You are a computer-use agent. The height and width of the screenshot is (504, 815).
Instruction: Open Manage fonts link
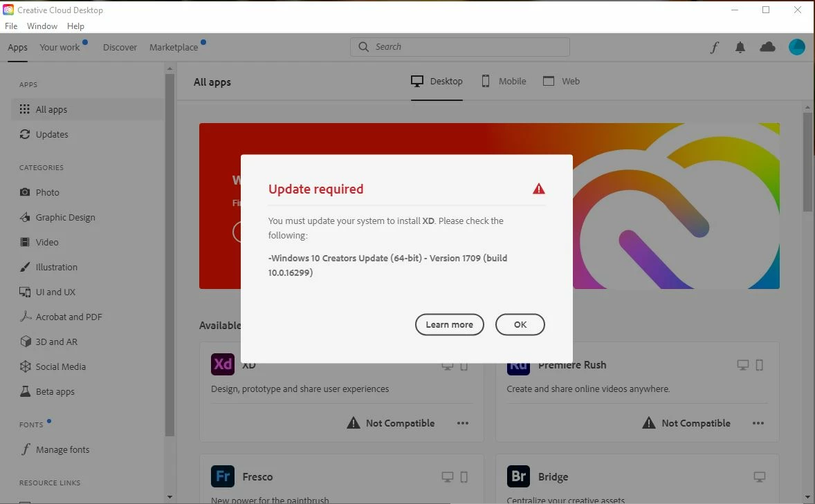[62, 449]
